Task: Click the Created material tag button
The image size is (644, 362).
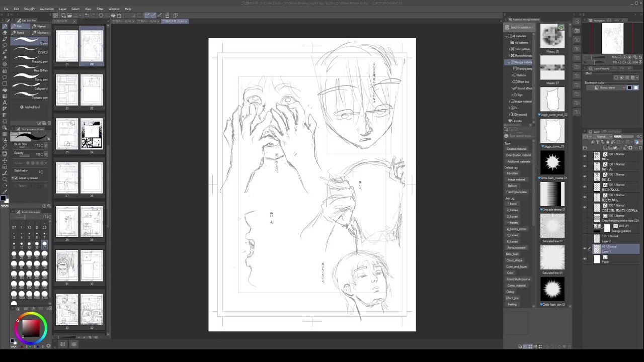Action: pos(516,149)
